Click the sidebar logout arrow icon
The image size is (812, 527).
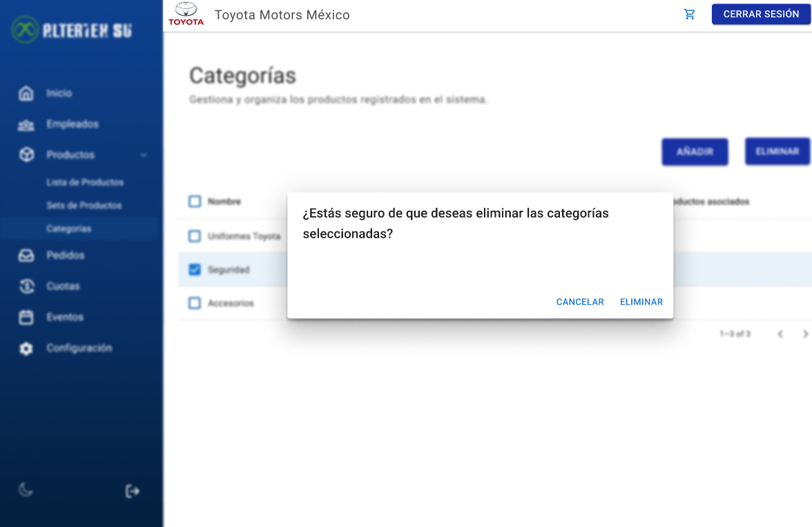[133, 490]
